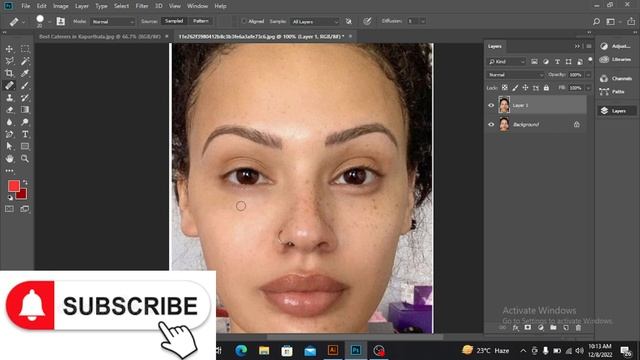Turn layer filtering on or off
Screen dimensions: 640x360
coord(590,60)
